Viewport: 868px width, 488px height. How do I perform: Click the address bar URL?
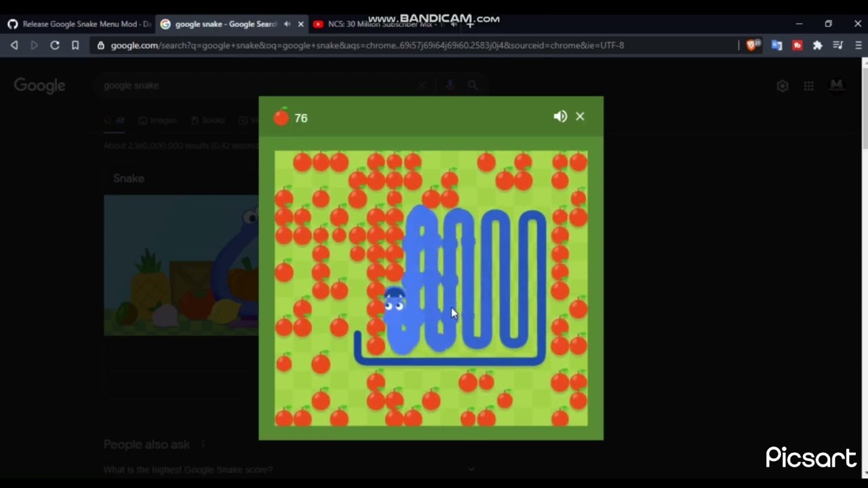pos(367,45)
